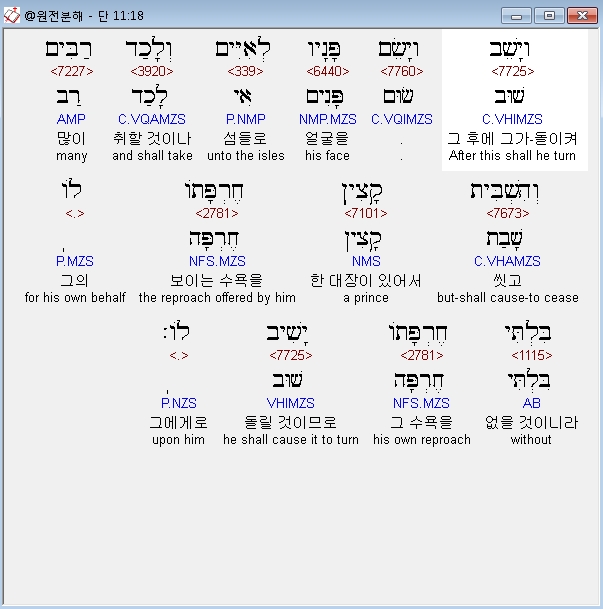
Task: Click the morphology code VHIMZS under ישיב
Action: coord(290,403)
